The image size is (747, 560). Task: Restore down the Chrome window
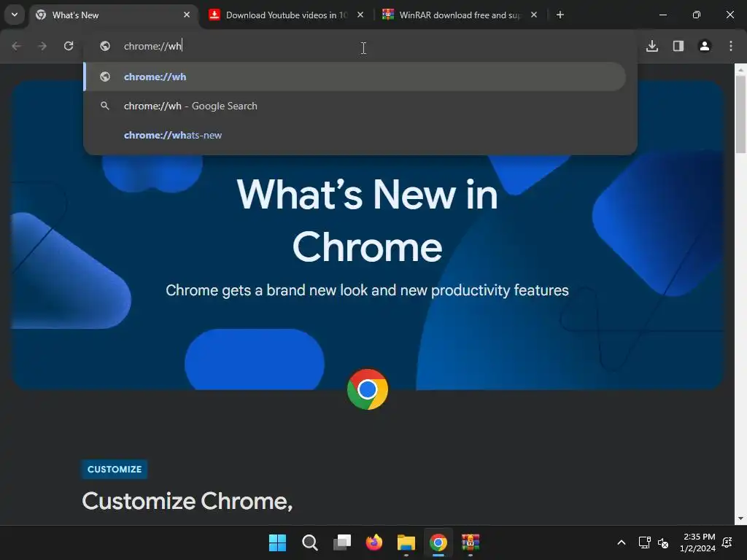coord(697,15)
